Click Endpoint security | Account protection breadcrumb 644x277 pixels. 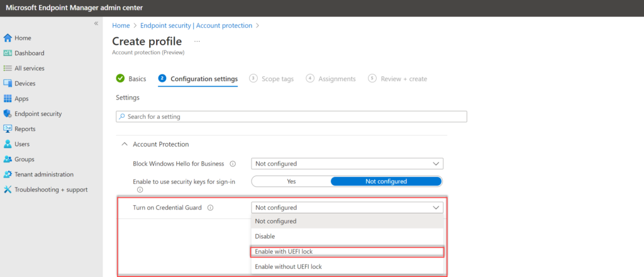(x=196, y=25)
